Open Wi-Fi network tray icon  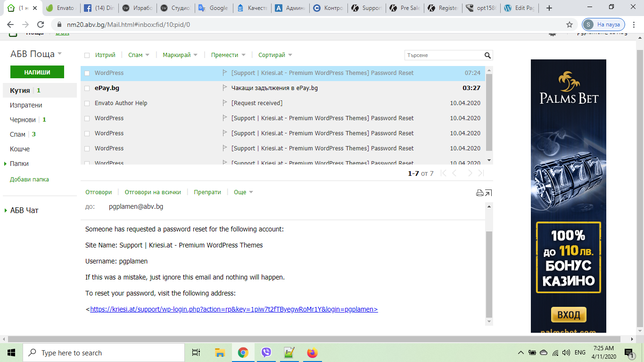click(x=555, y=353)
